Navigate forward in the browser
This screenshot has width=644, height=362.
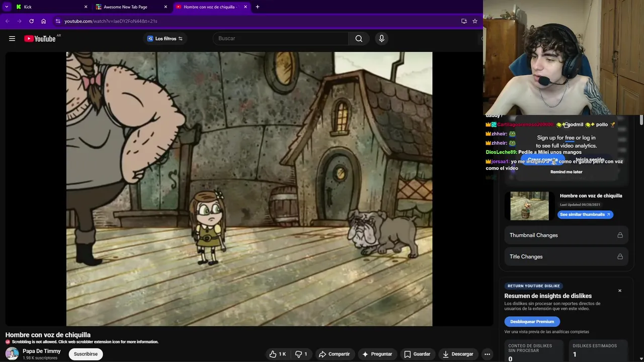(19, 21)
